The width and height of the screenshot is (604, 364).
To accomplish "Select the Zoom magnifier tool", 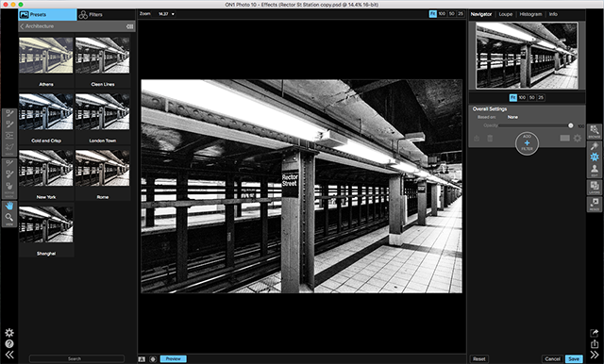I will 9,219.
